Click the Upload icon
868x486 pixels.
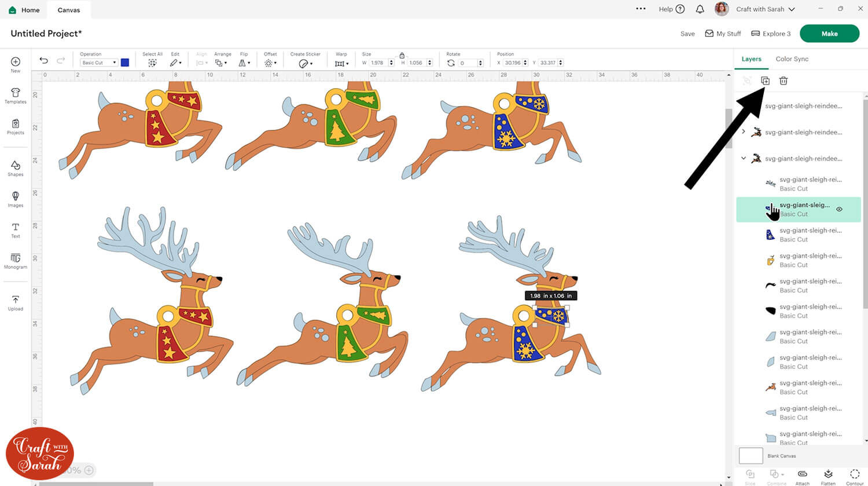[16, 302]
